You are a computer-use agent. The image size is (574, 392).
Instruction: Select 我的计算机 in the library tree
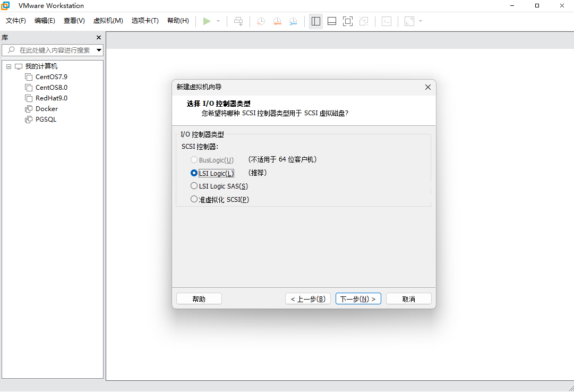point(41,66)
